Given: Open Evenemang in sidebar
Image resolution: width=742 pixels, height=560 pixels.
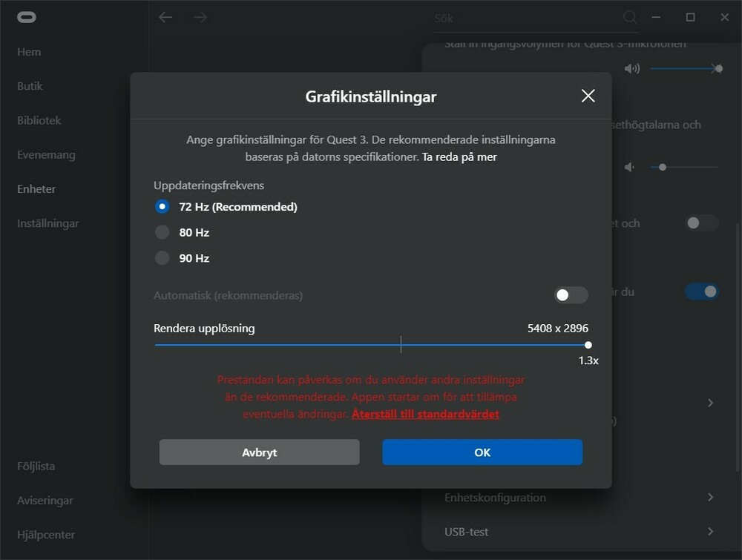Looking at the screenshot, I should click(46, 155).
